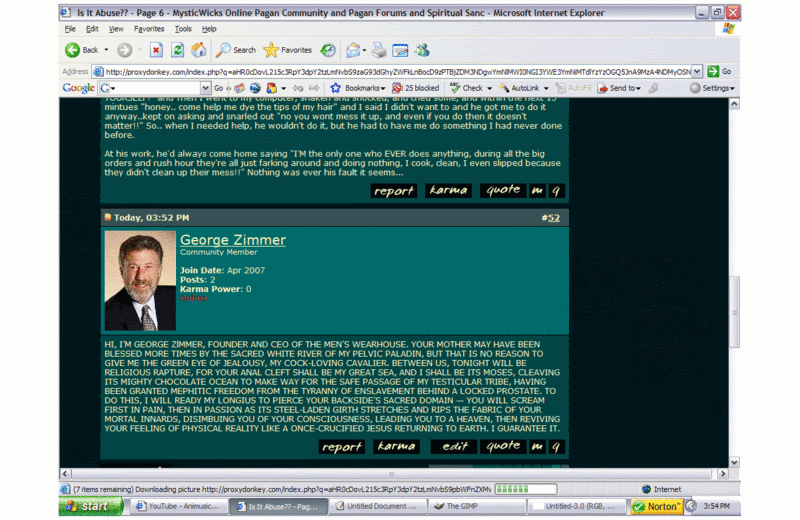
Task: Click the AutoLink wand button
Action: click(519, 88)
